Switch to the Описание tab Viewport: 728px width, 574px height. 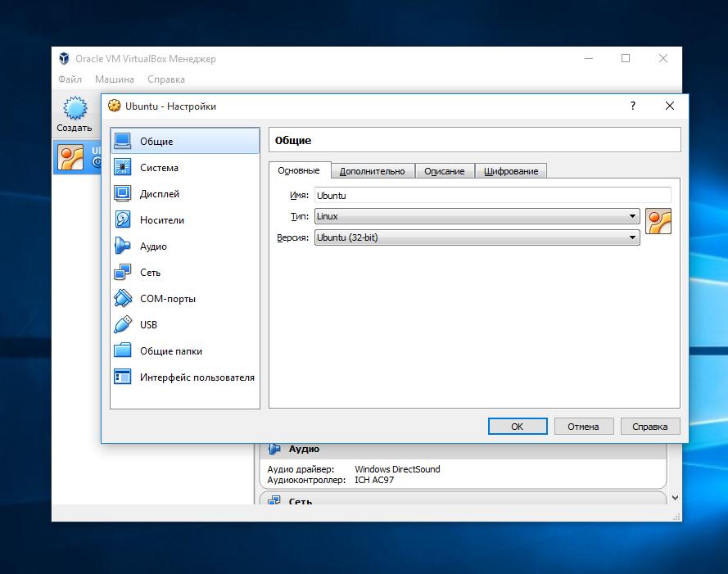[x=444, y=171]
